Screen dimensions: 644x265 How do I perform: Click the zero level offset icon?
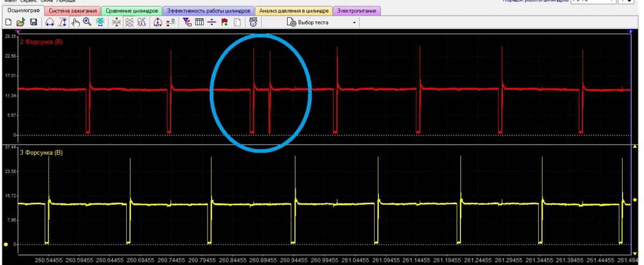(x=171, y=23)
